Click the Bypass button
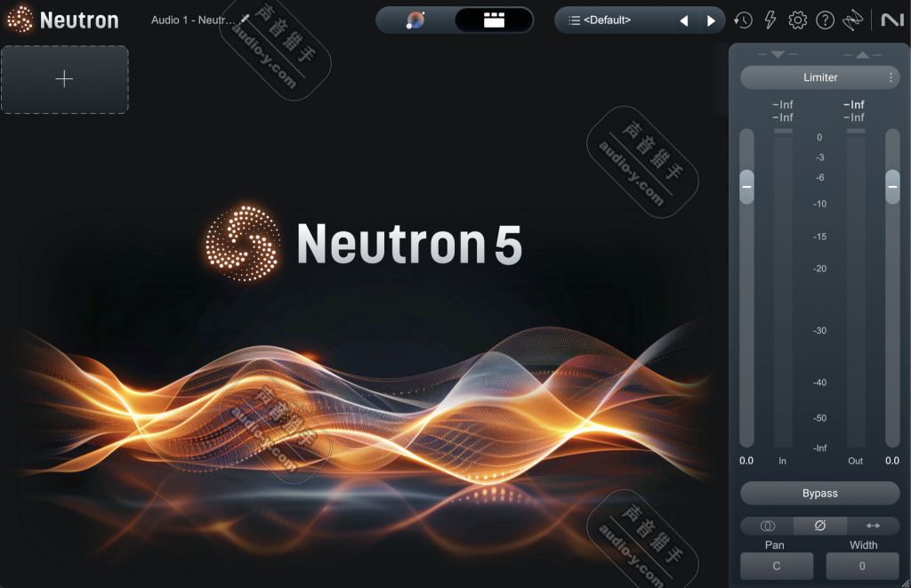911x588 pixels. click(819, 493)
